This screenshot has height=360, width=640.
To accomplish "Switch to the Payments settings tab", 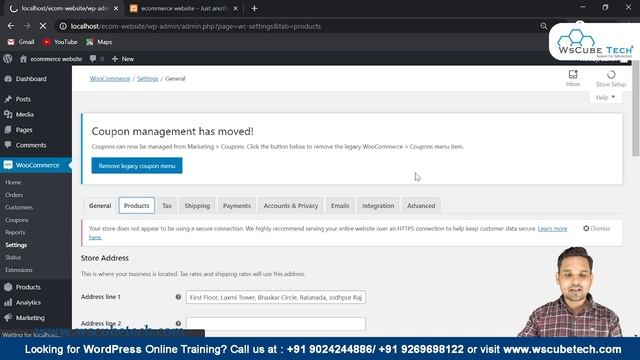I will click(237, 206).
